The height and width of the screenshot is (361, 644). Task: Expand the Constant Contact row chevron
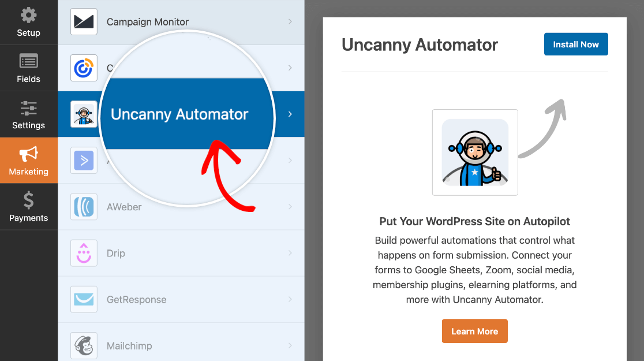(x=290, y=68)
